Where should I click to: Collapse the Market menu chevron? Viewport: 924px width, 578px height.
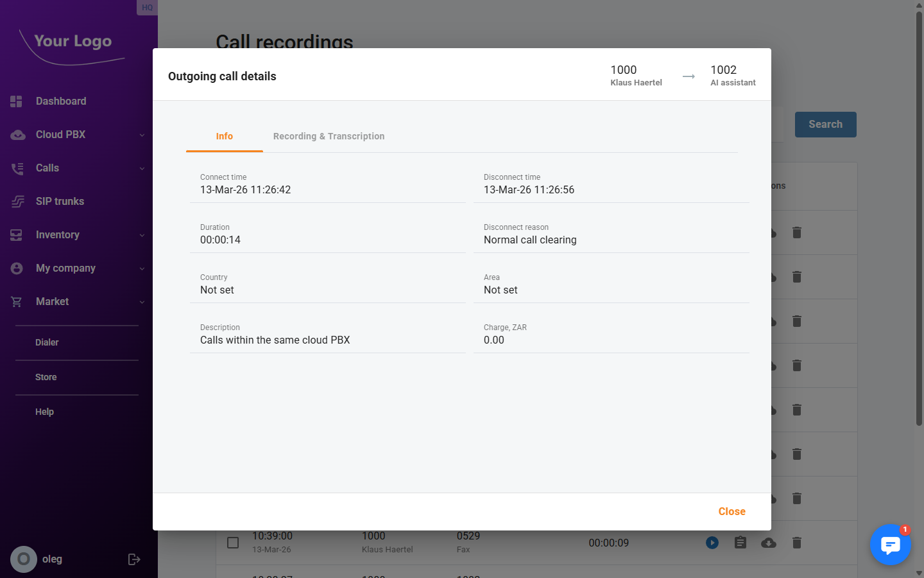click(142, 301)
